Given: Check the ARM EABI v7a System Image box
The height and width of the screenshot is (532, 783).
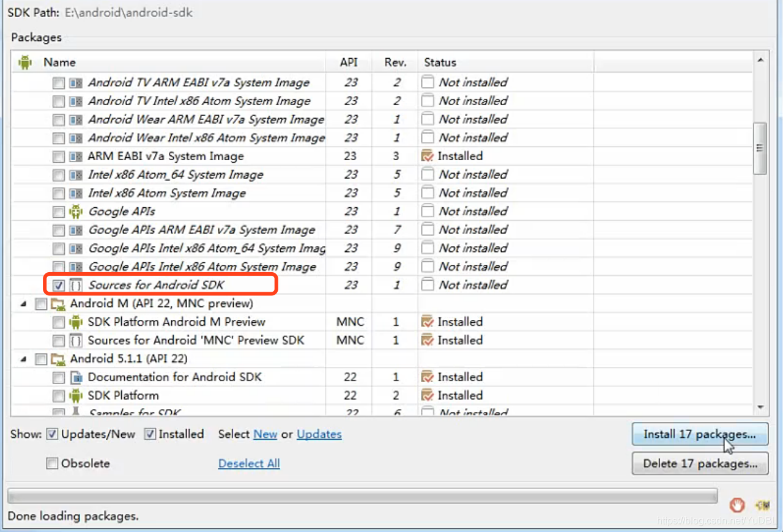Looking at the screenshot, I should click(58, 157).
